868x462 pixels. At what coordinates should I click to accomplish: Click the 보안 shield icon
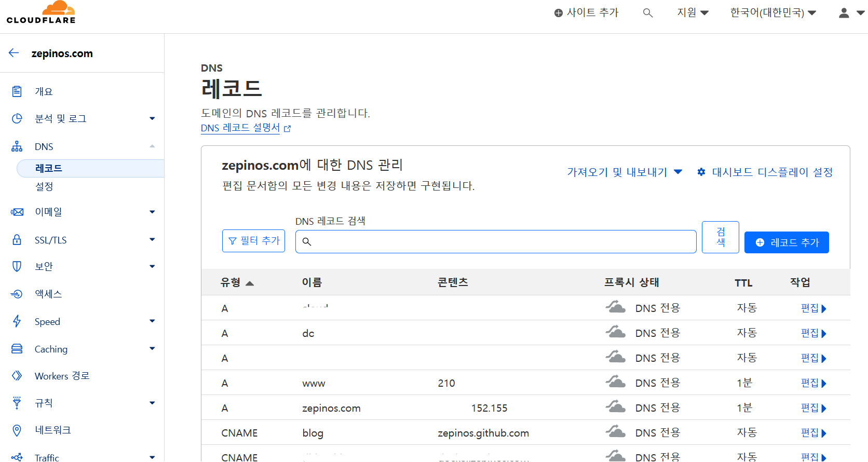pyautogui.click(x=17, y=266)
